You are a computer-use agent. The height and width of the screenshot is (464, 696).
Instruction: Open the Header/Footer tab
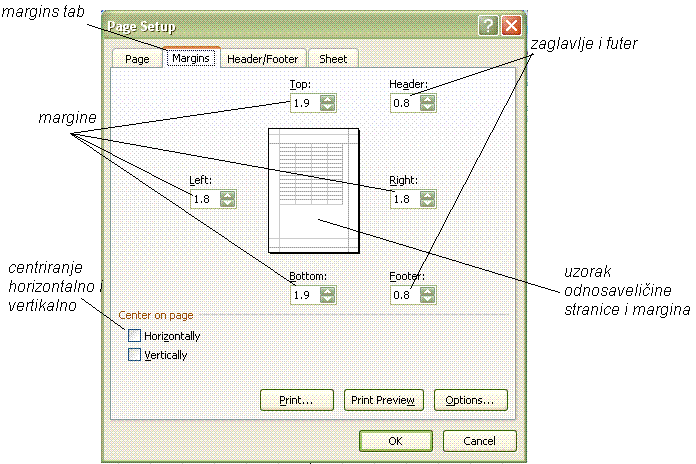coord(262,59)
